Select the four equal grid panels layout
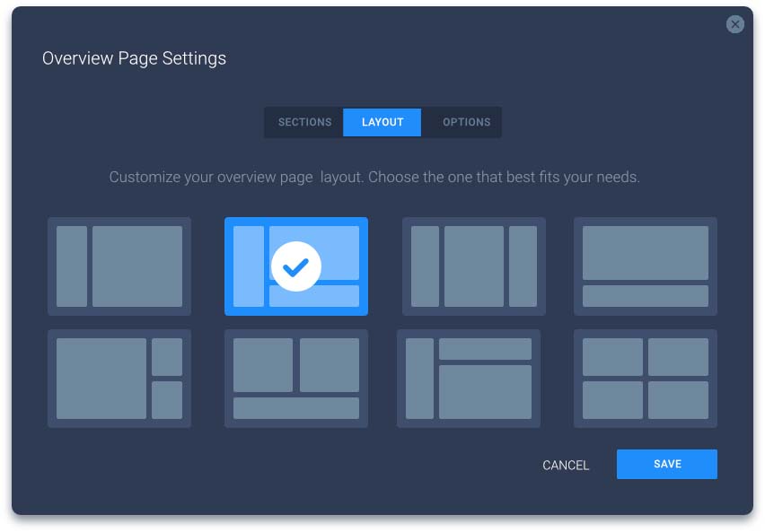This screenshot has height=532, width=765. pyautogui.click(x=645, y=379)
